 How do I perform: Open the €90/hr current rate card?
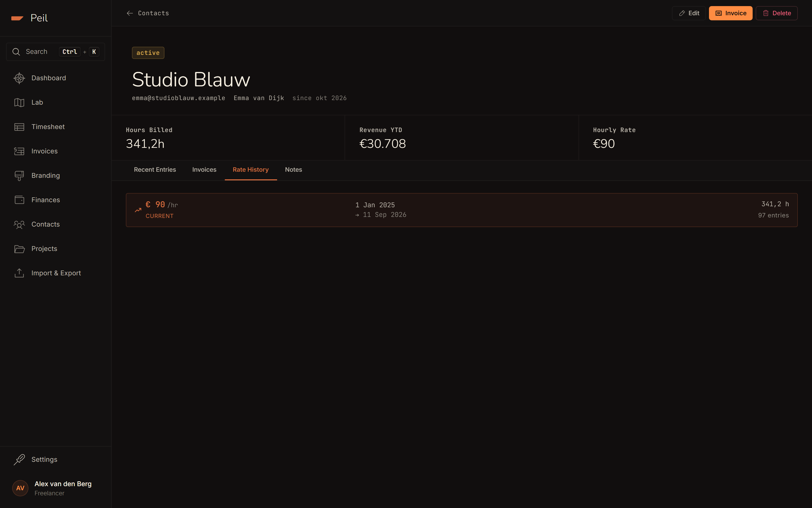pyautogui.click(x=461, y=210)
